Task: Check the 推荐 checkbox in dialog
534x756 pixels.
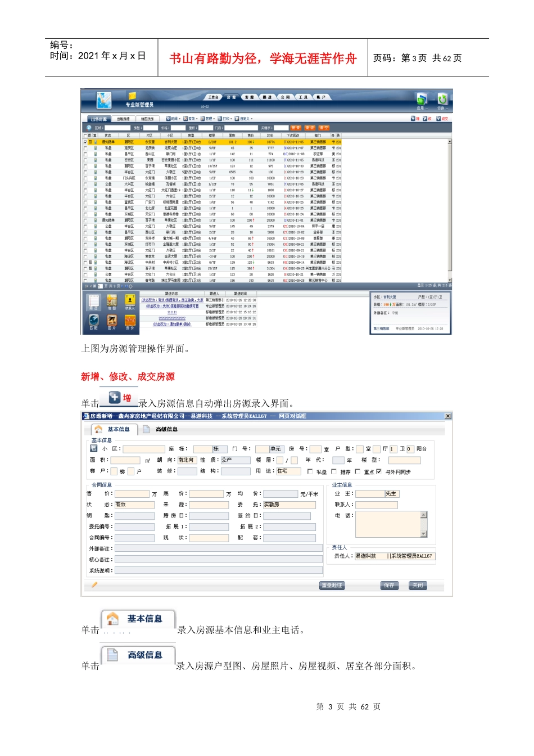Action: pyautogui.click(x=334, y=471)
